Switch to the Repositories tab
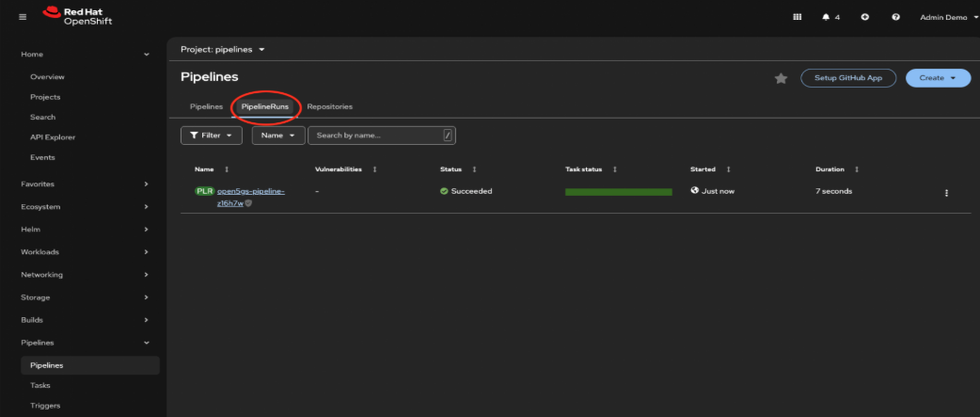 coord(329,106)
